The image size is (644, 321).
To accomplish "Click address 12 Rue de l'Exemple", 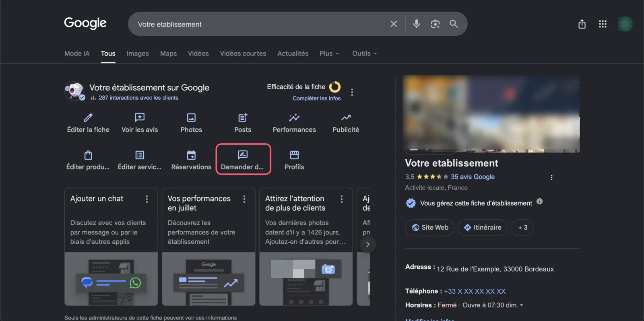I will click(x=495, y=269).
